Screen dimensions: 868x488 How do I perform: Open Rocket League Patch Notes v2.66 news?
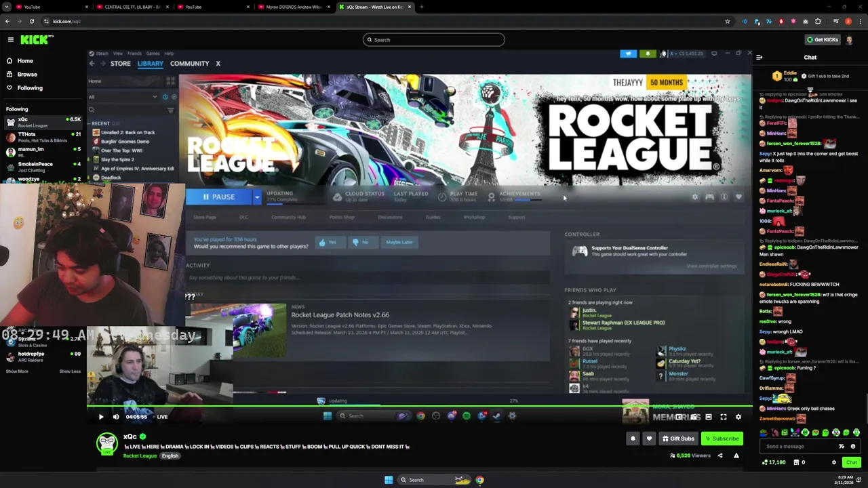(340, 314)
